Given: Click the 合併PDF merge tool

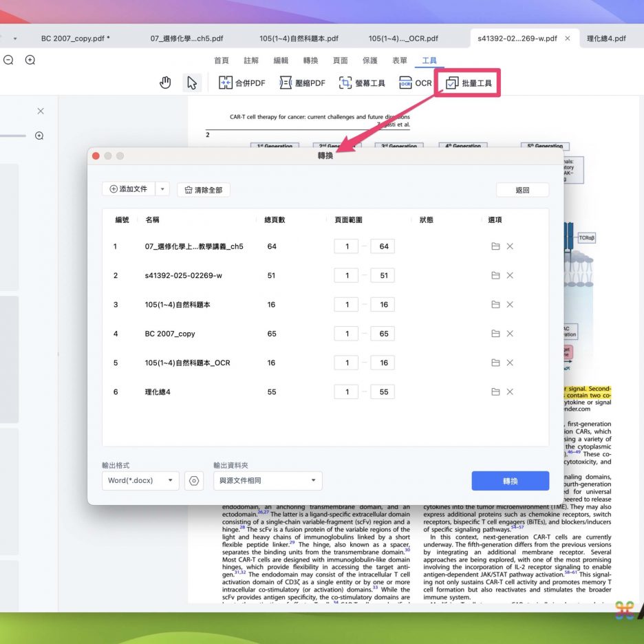Looking at the screenshot, I should pos(241,83).
